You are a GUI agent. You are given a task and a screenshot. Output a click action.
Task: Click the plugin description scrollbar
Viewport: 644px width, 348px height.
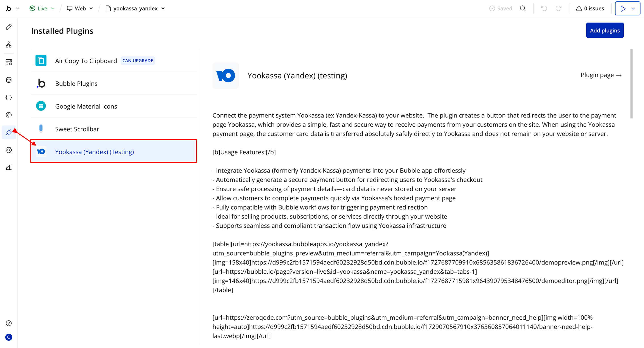pyautogui.click(x=631, y=84)
